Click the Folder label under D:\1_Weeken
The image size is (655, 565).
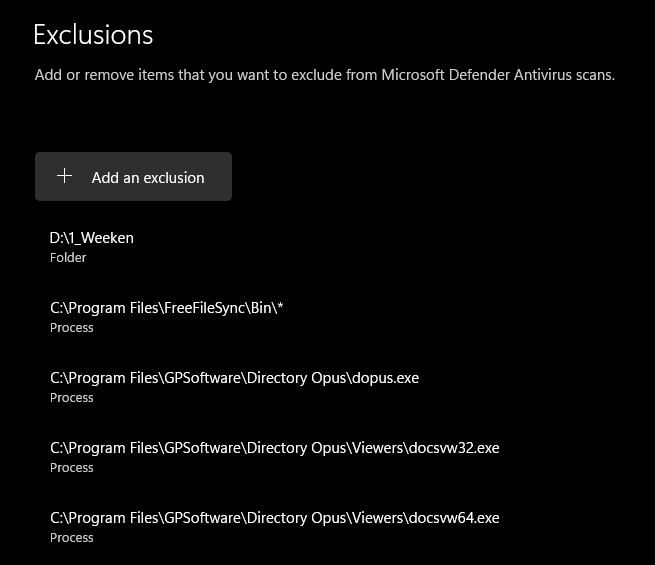(68, 258)
